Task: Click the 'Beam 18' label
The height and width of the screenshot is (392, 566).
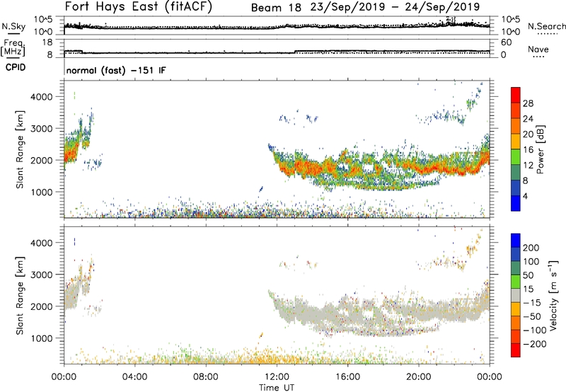Action: [x=276, y=8]
